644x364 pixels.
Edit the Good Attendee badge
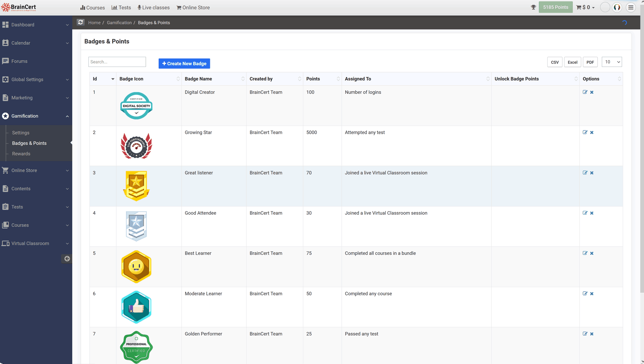pyautogui.click(x=585, y=213)
